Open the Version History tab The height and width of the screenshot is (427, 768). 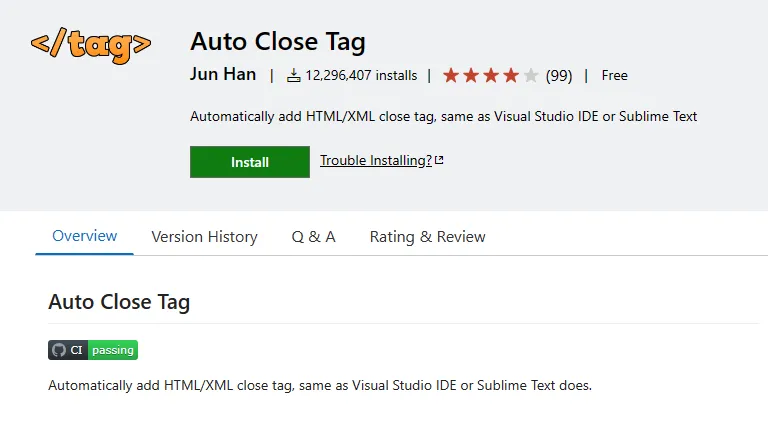tap(204, 237)
